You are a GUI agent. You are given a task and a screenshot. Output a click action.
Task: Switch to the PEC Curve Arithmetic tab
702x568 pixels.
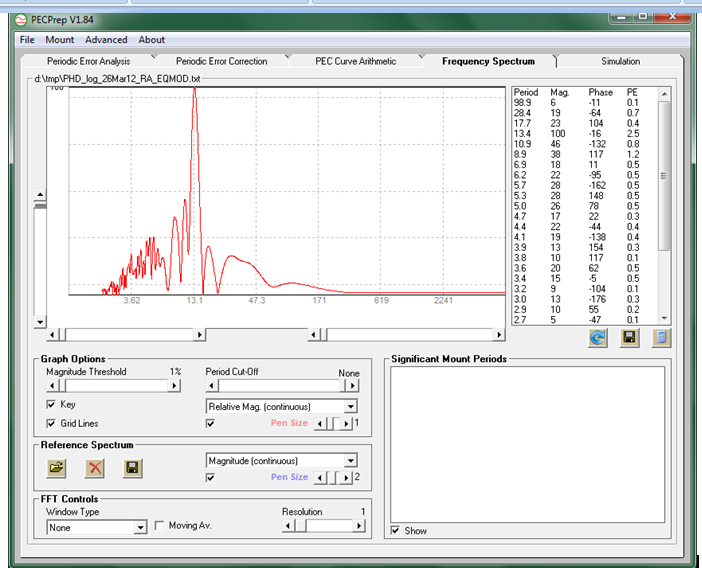pyautogui.click(x=355, y=61)
